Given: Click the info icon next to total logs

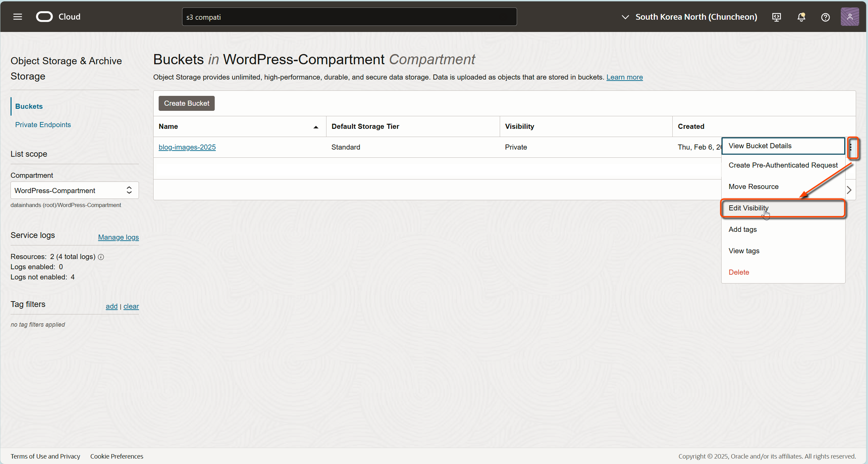Looking at the screenshot, I should (101, 257).
